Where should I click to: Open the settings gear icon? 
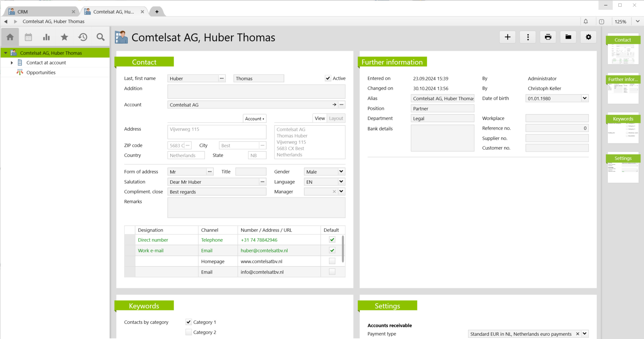tap(588, 37)
